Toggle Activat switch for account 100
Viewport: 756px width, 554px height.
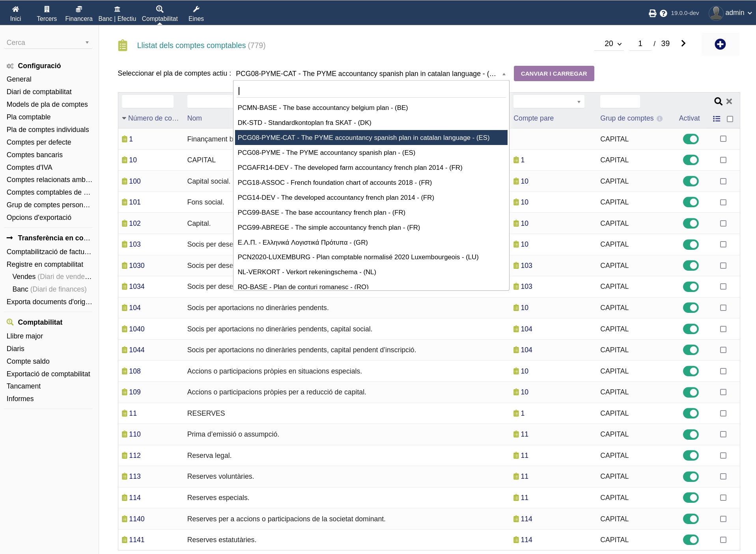[x=691, y=181]
